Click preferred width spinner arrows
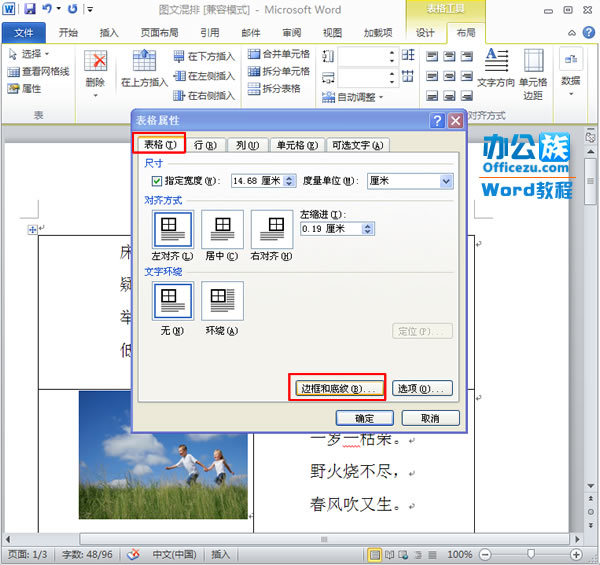This screenshot has width=600, height=565. pos(290,181)
